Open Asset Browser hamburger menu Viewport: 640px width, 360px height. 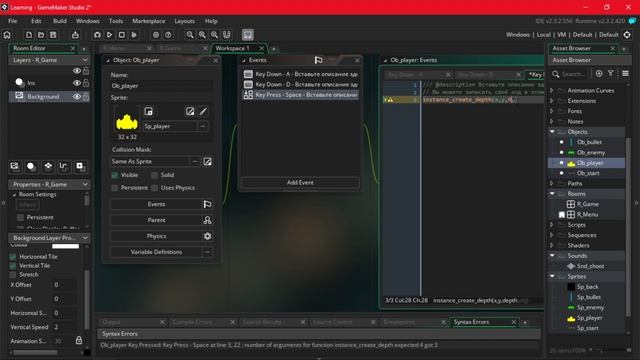(x=625, y=73)
